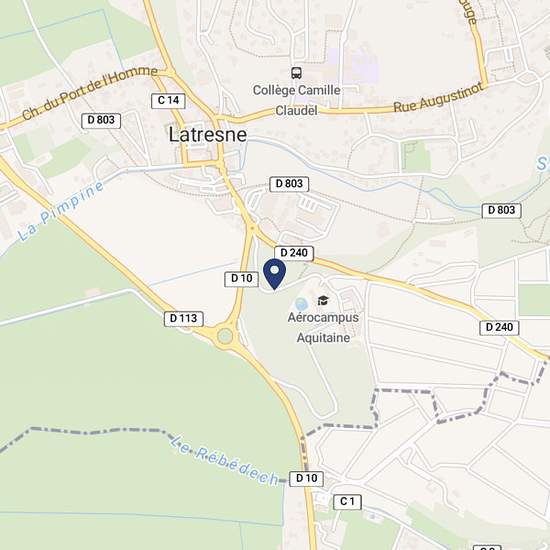Viewport: 550px width, 550px height.
Task: Click the Aérocampus Aquitaine label
Action: pos(323,328)
